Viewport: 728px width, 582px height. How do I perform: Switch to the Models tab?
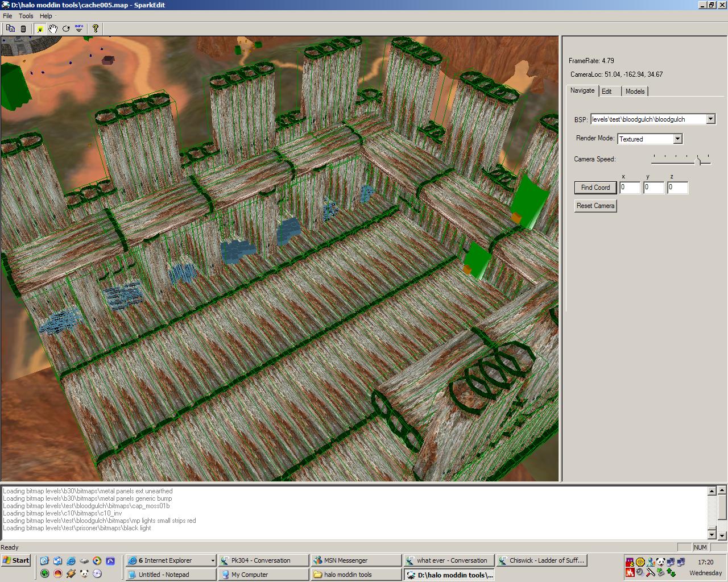[635, 92]
